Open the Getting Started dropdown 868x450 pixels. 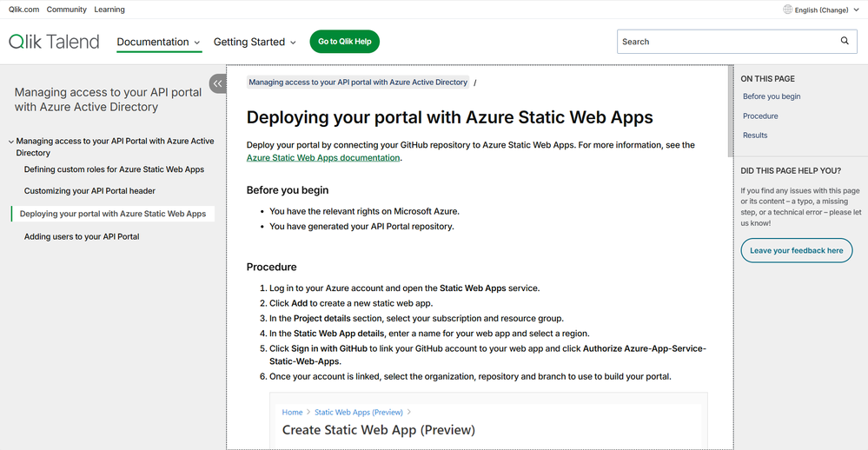tap(255, 42)
